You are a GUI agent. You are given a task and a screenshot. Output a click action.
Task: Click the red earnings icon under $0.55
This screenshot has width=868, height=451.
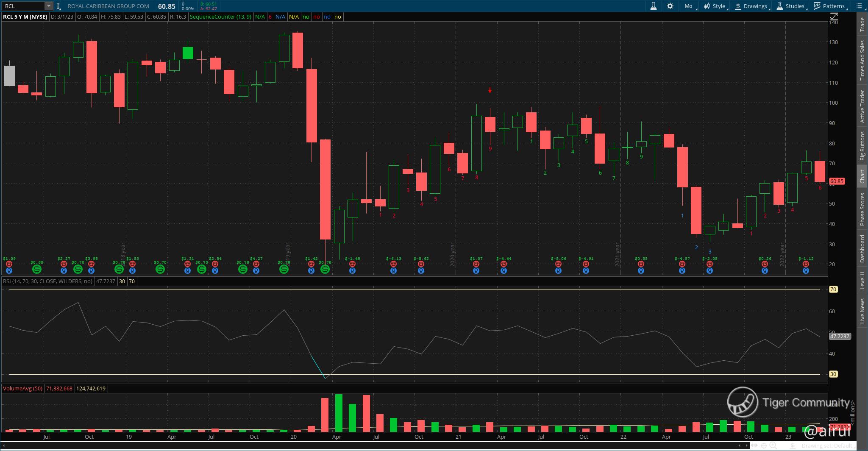(641, 264)
